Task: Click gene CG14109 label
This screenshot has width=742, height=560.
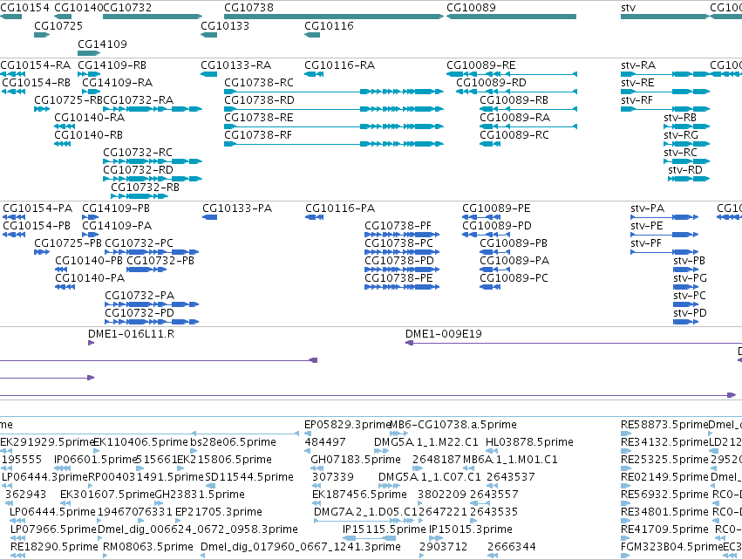Action: tap(102, 44)
